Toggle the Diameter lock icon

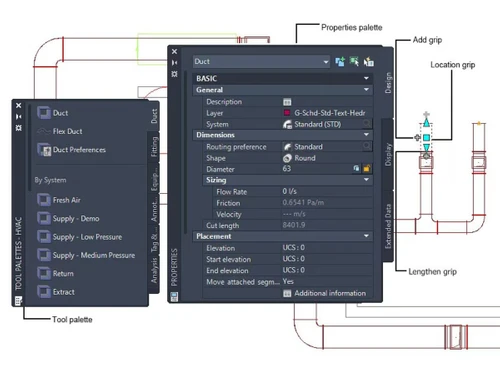tap(366, 168)
